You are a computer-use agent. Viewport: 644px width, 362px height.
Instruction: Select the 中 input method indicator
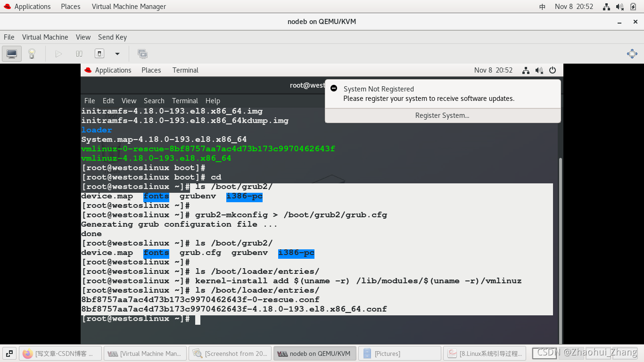pyautogui.click(x=542, y=7)
